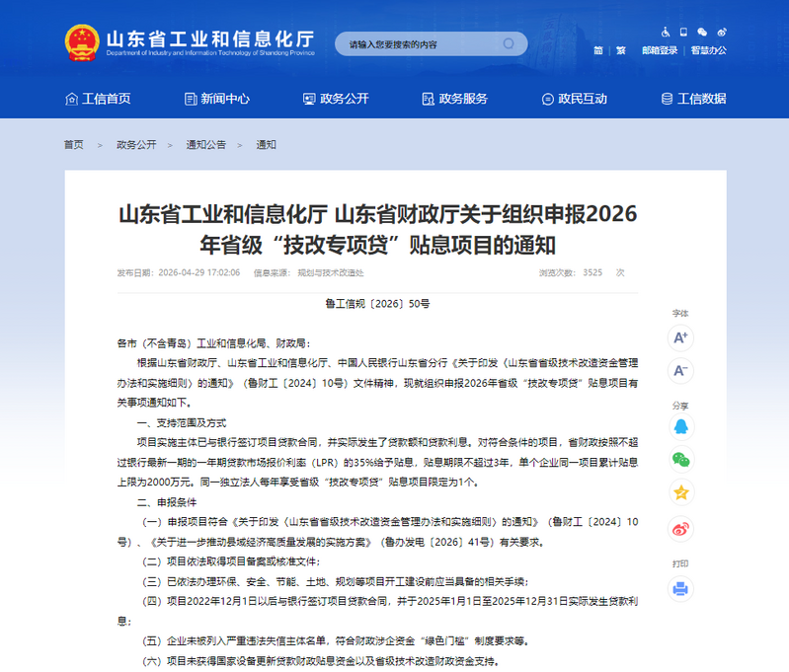Image resolution: width=789 pixels, height=672 pixels.
Task: Click the view count 3525
Action: coord(592,272)
